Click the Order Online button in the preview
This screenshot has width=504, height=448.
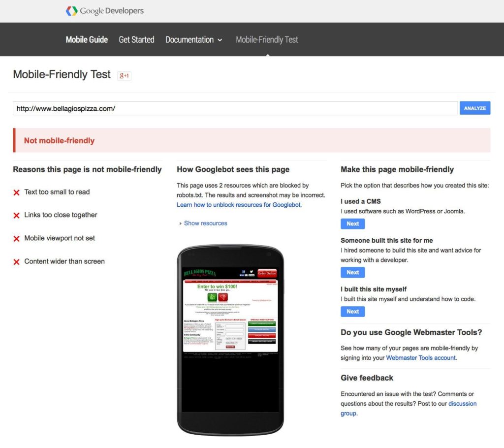[267, 273]
